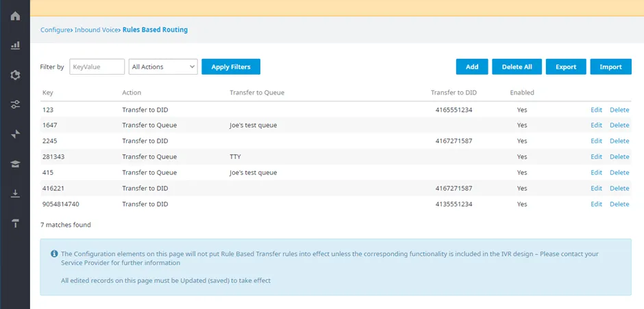Viewport: 644px width, 309px height.
Task: Click the Transfer to Queue column header
Action: click(x=257, y=92)
